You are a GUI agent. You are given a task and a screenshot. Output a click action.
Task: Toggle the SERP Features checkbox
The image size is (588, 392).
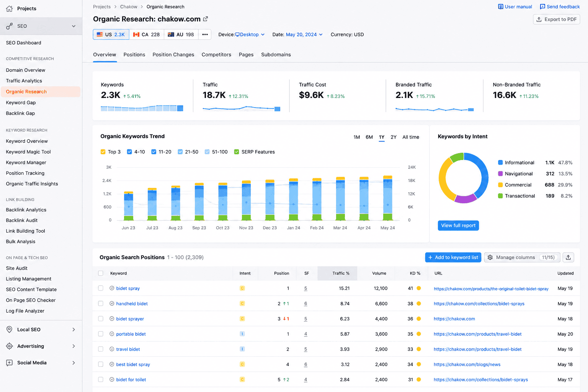(237, 152)
